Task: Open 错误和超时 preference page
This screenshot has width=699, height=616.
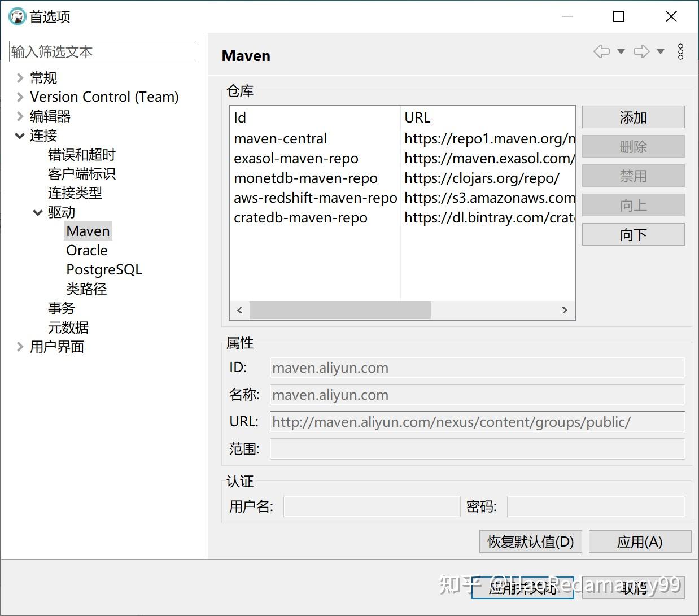Action: [82, 155]
